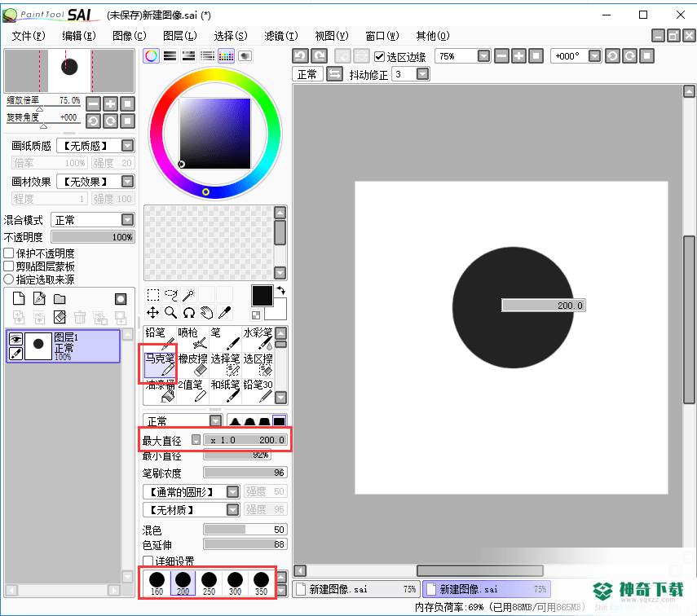This screenshot has width=697, height=616.
Task: Click the horizontal canvas scrollbar
Action: coord(480,570)
